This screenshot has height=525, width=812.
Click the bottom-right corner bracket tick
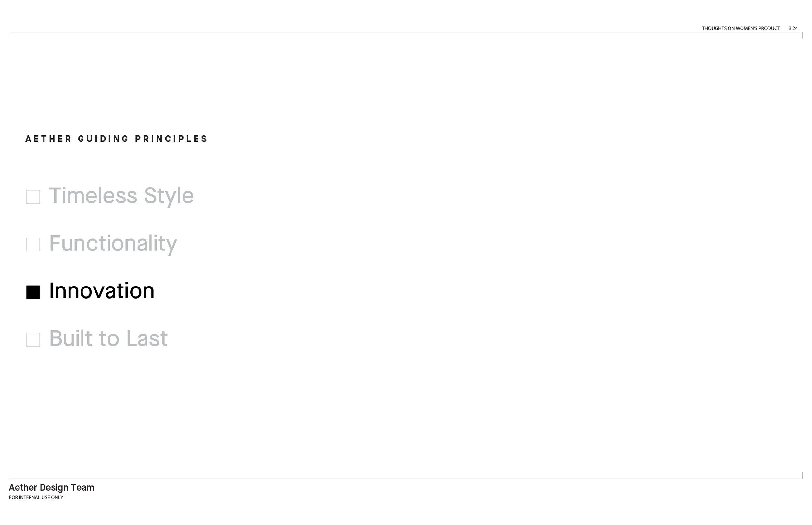pos(802,476)
